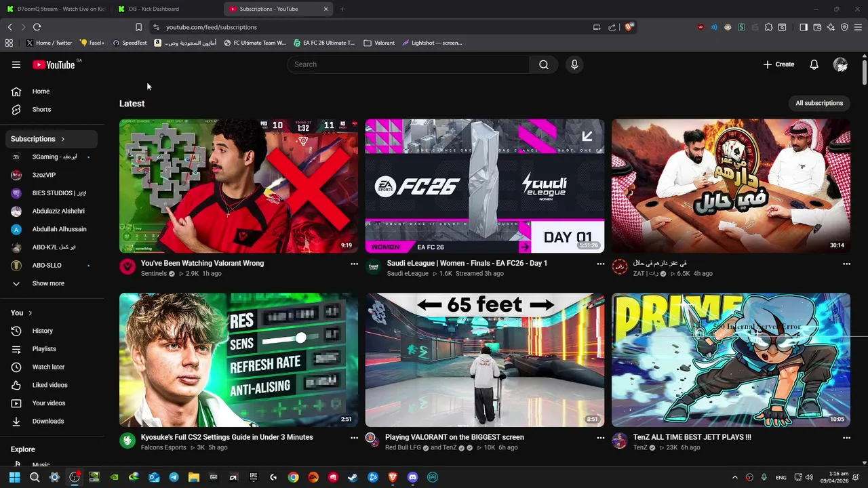Bookmark this page
The image size is (868, 488).
tap(138, 27)
